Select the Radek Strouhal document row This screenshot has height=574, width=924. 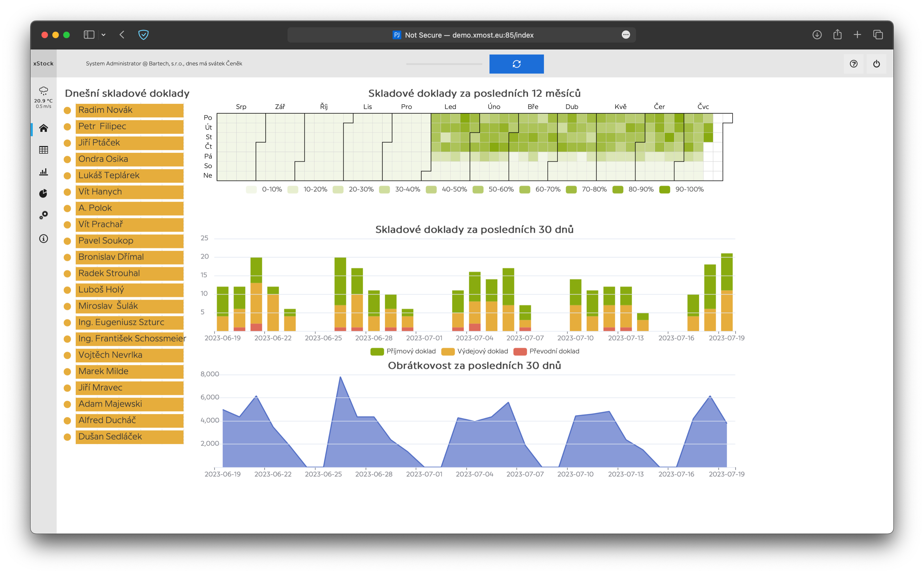(130, 273)
